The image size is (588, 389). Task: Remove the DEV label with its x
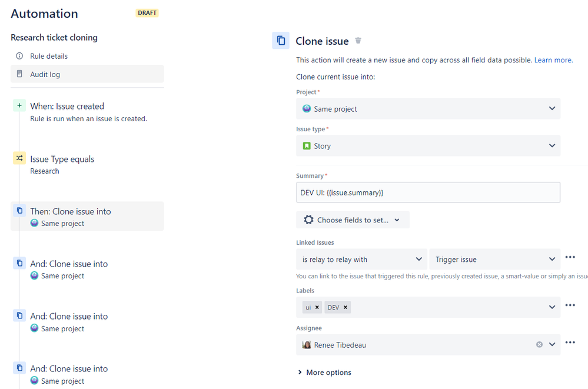(346, 307)
